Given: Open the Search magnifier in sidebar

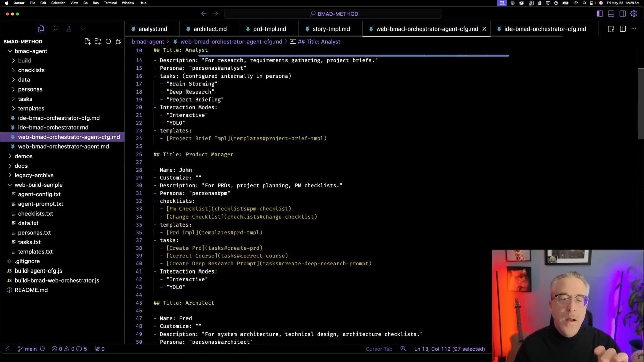Looking at the screenshot, I should [55, 29].
